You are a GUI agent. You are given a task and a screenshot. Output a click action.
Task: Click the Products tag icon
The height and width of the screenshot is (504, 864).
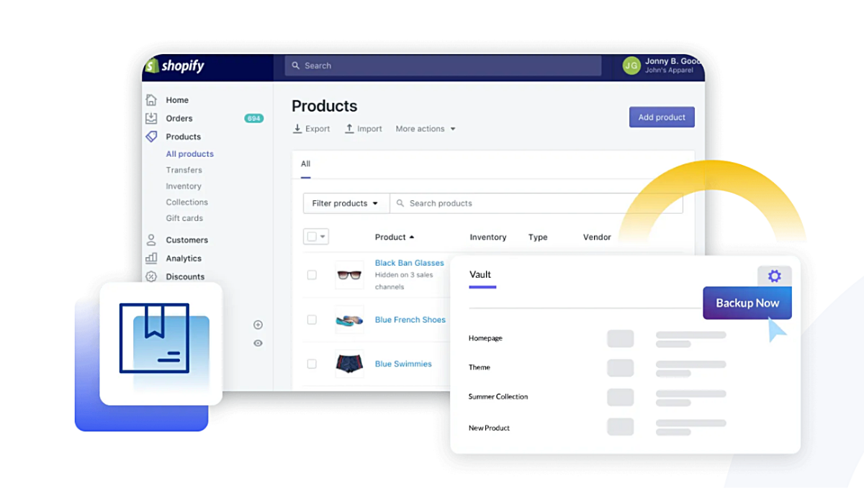click(151, 136)
